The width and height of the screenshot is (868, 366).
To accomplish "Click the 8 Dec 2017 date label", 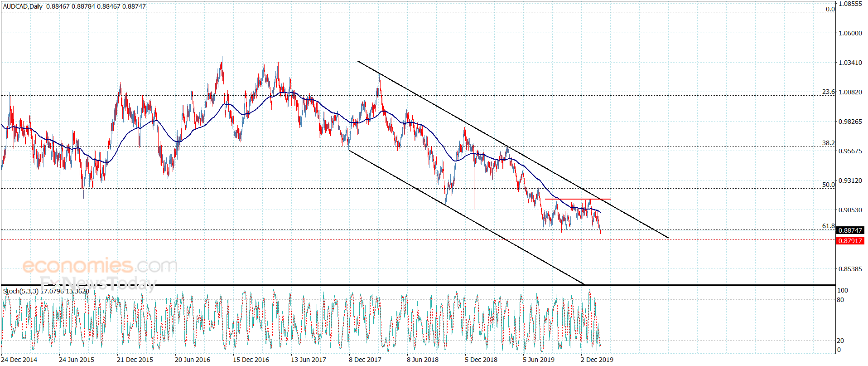I will (x=365, y=360).
